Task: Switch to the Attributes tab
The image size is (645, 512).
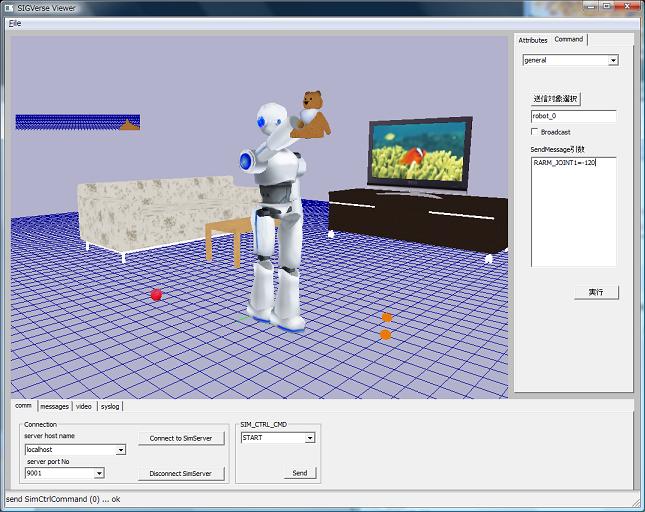Action: (532, 40)
